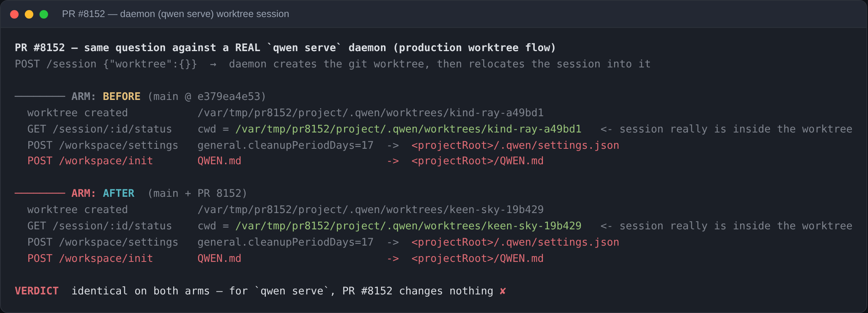Viewport: 868px width, 313px height.
Task: Click the '(main @ e379ea4e53)' commit reference
Action: tap(207, 96)
